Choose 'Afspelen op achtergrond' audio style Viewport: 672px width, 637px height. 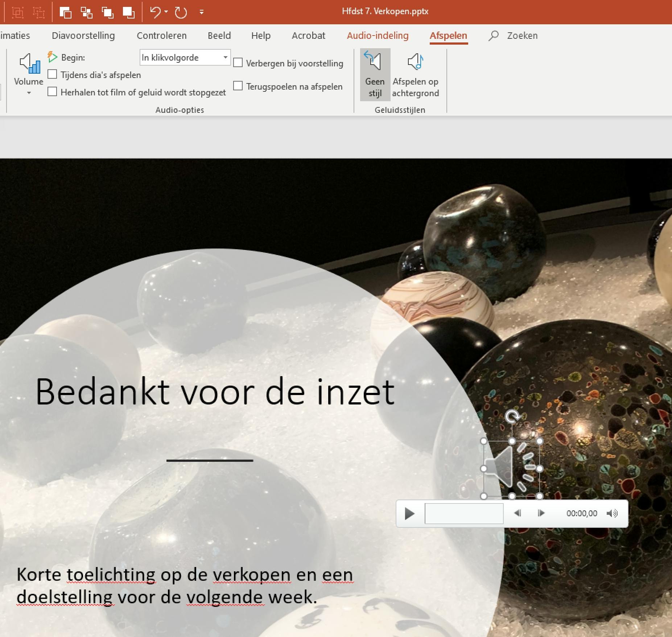[x=416, y=74]
